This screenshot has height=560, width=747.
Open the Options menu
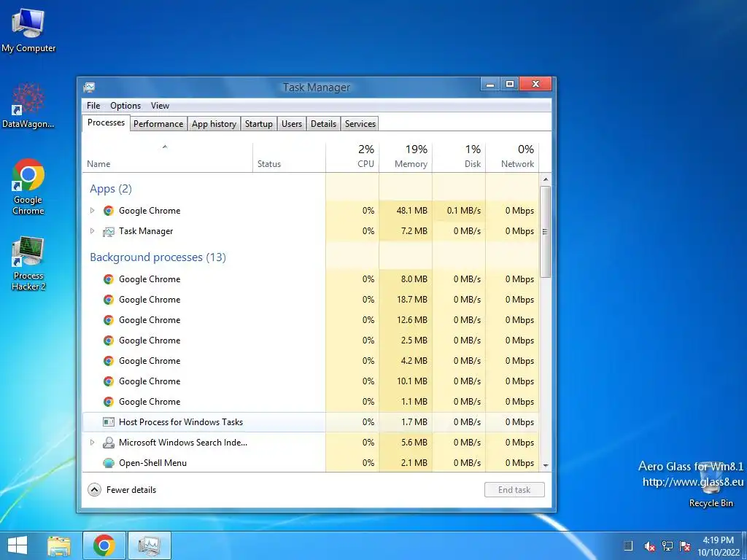pos(125,106)
